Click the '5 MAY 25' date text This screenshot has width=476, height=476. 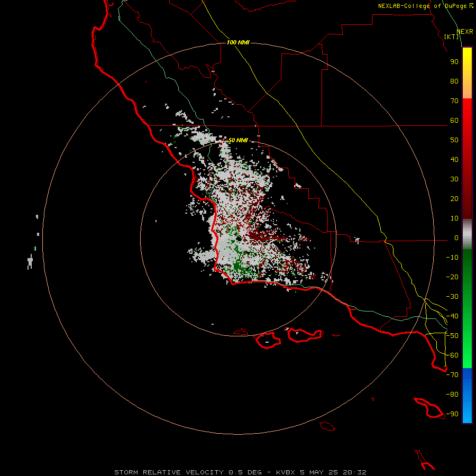(319, 472)
